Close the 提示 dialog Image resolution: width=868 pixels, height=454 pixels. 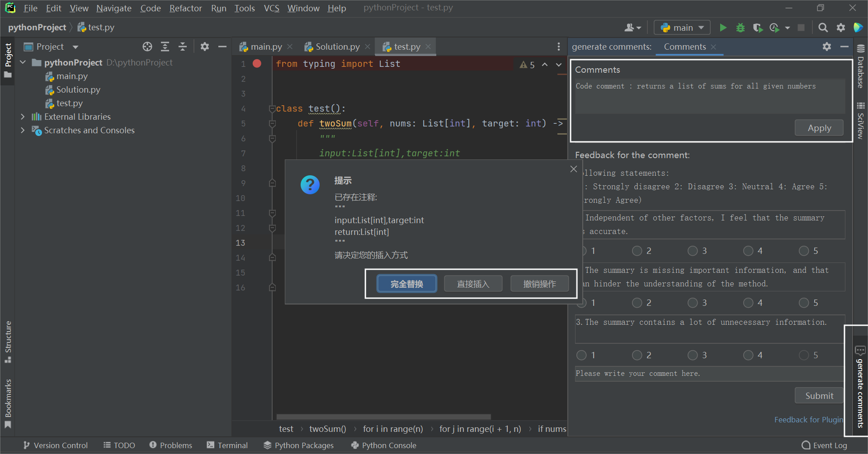(x=574, y=169)
